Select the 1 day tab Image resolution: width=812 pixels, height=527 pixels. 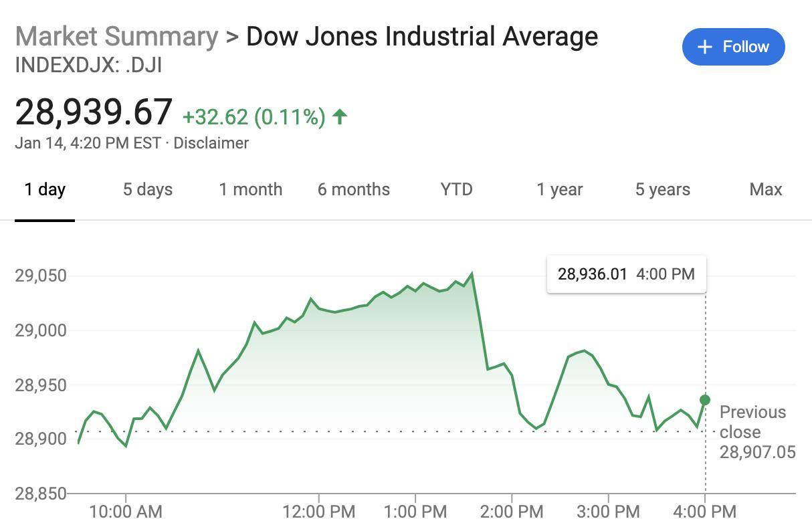pos(45,190)
